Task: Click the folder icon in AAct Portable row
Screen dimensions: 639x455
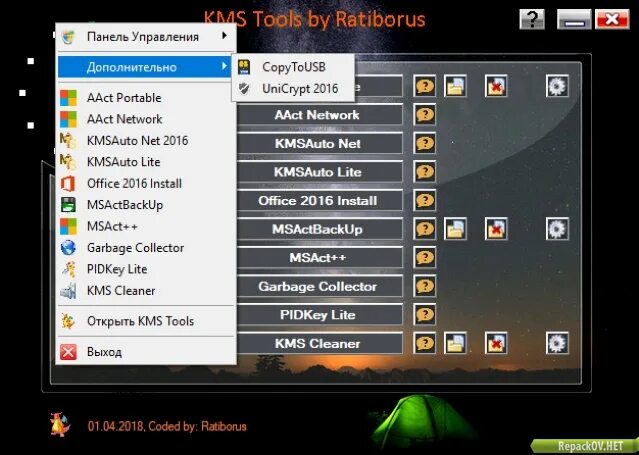Action: [455, 86]
